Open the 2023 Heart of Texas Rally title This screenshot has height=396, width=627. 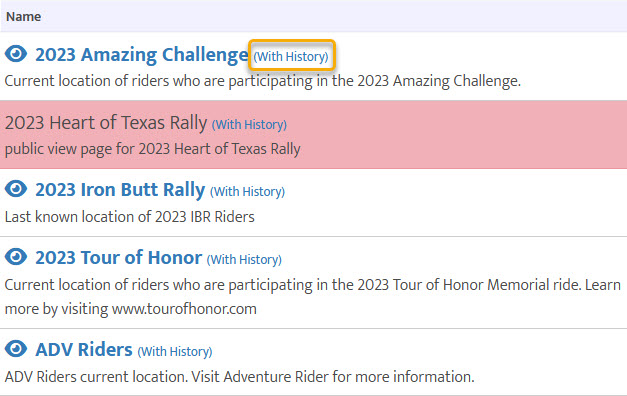coord(106,122)
